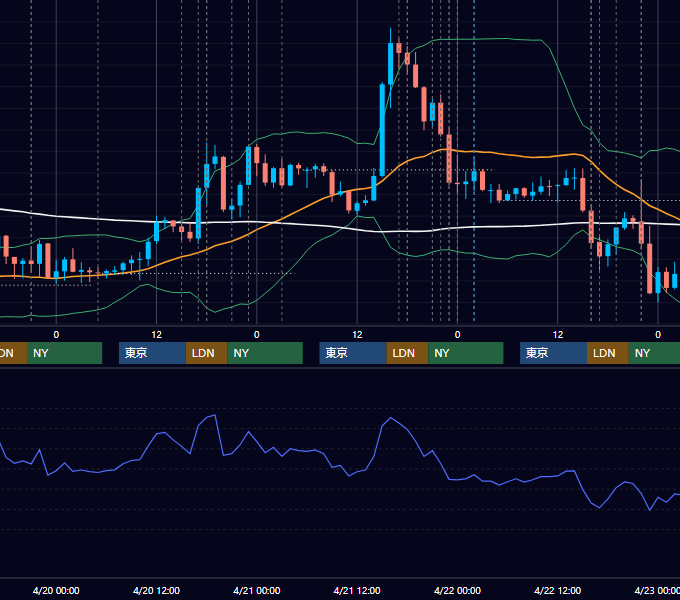Click the 4/20 00:00 date label
This screenshot has width=680, height=600.
tap(56, 590)
